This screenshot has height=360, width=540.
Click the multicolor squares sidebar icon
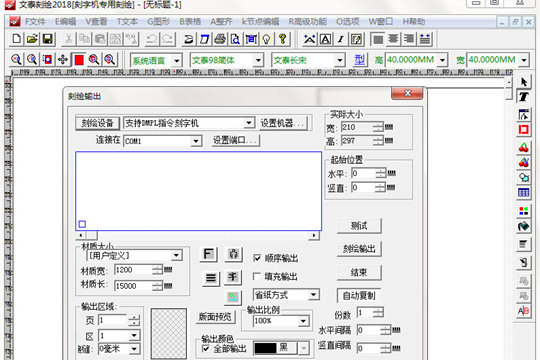(x=524, y=210)
